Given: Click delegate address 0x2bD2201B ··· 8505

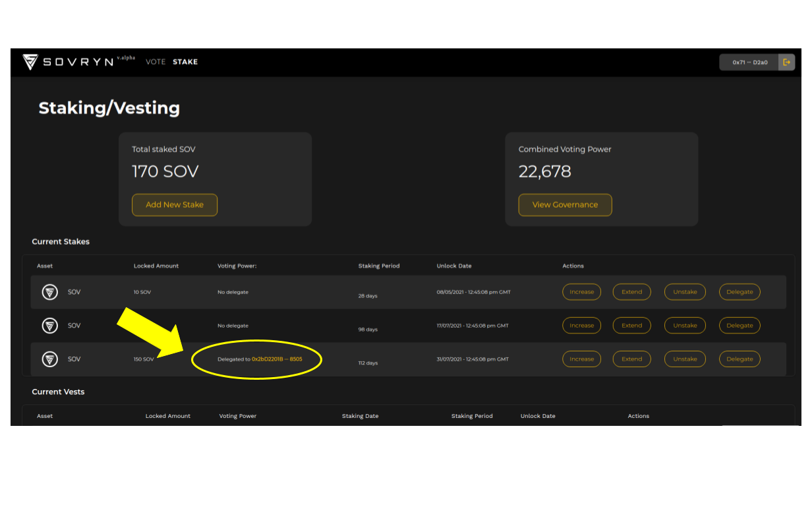Looking at the screenshot, I should click(277, 359).
